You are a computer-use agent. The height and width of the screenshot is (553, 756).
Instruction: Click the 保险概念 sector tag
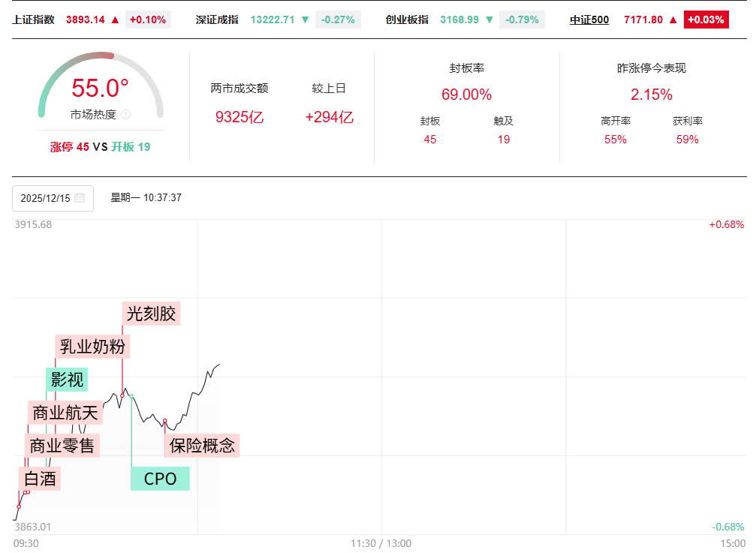pyautogui.click(x=202, y=445)
